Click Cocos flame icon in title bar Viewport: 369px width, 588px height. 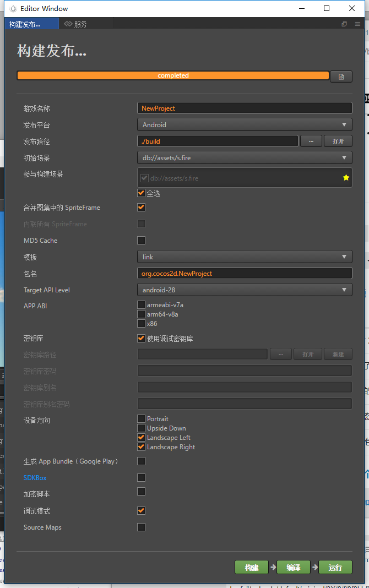(13, 8)
